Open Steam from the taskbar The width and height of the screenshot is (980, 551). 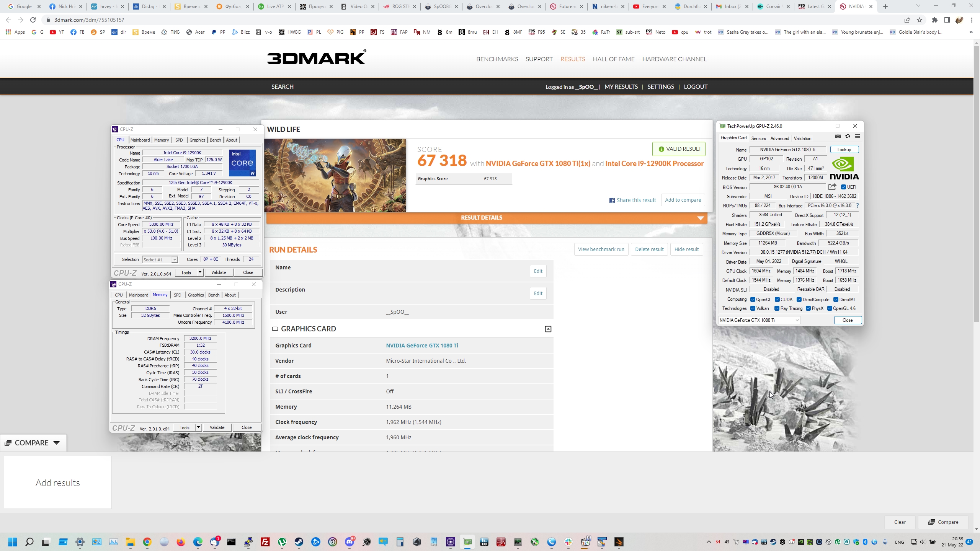pyautogui.click(x=299, y=542)
